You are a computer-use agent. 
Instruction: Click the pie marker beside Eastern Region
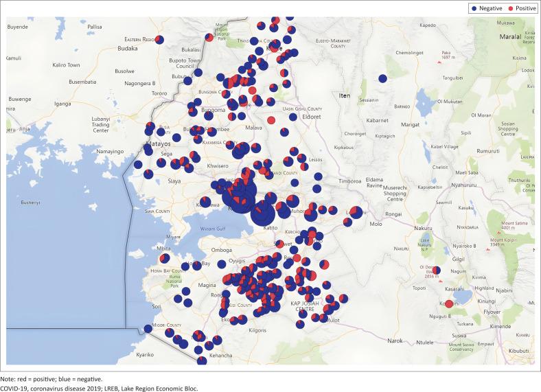(159, 41)
